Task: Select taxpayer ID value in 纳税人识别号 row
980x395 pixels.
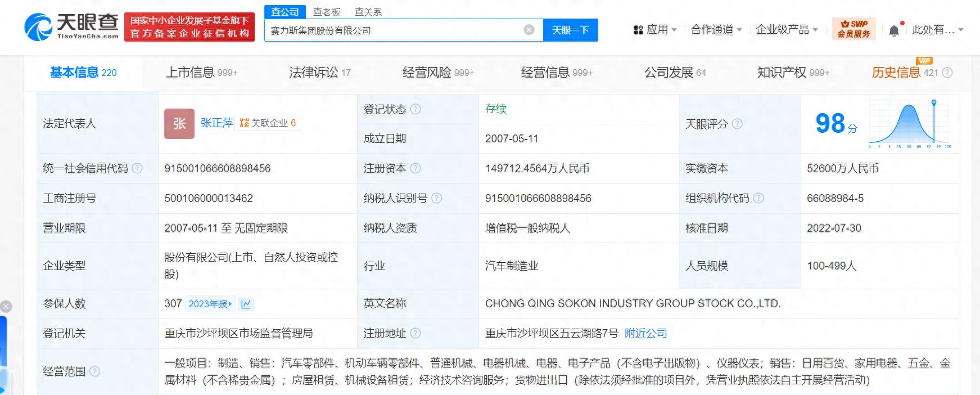Action: pos(538,198)
